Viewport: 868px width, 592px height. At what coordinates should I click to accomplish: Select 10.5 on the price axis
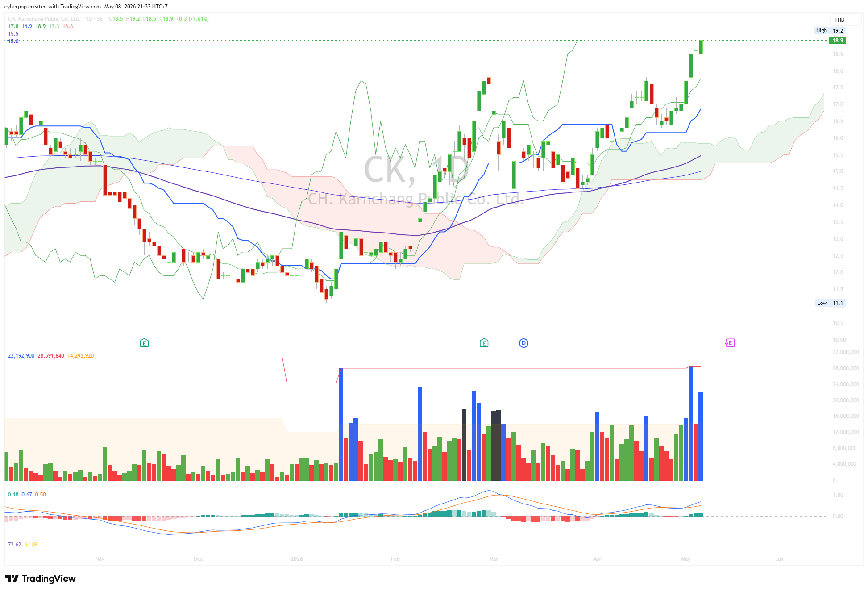pyautogui.click(x=838, y=323)
